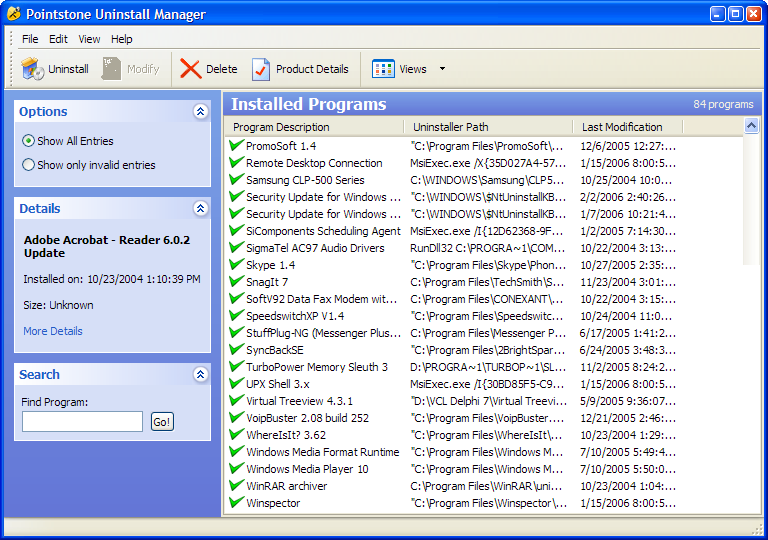Select Show only invalid entries

point(89,165)
